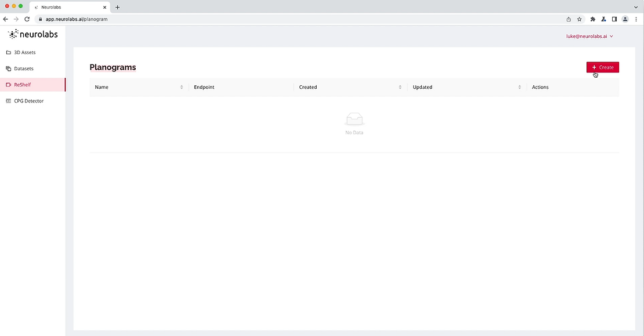
Task: Click the ReShelf camera icon
Action: coord(8,85)
